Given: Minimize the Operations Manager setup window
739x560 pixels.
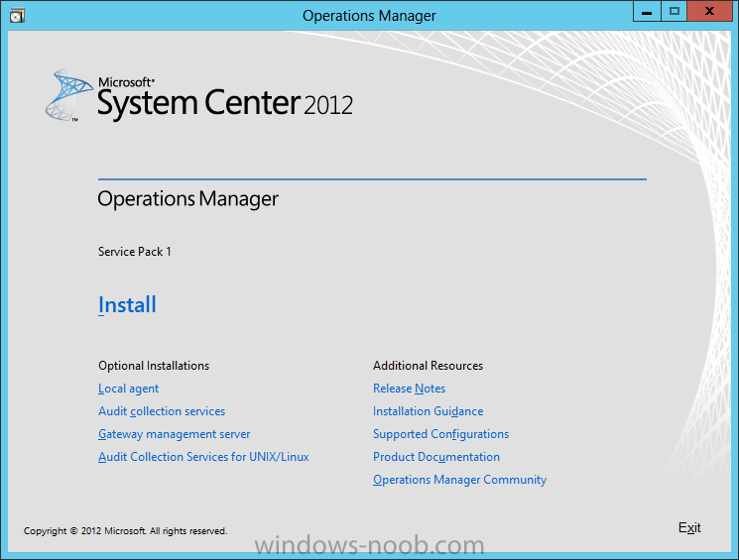Looking at the screenshot, I should point(647,11).
